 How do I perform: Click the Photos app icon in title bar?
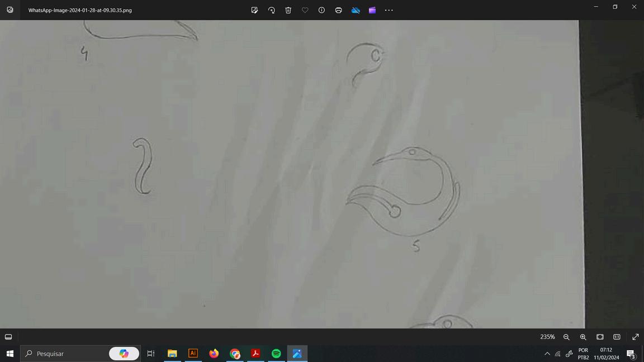10,10
